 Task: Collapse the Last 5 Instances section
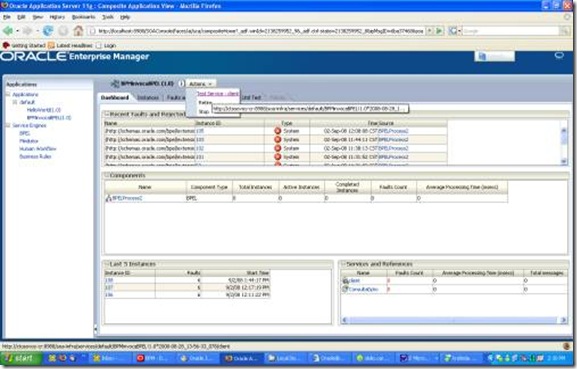(x=107, y=264)
